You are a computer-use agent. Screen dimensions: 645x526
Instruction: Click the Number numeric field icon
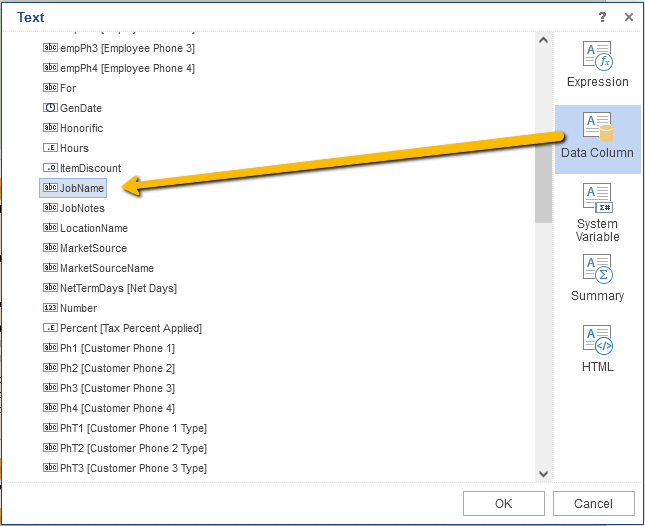pos(50,308)
